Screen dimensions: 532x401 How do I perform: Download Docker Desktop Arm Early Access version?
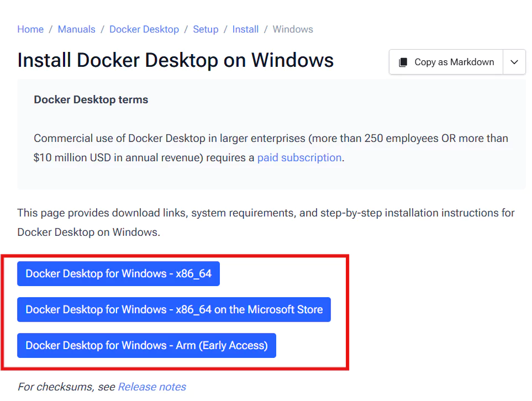click(x=146, y=345)
